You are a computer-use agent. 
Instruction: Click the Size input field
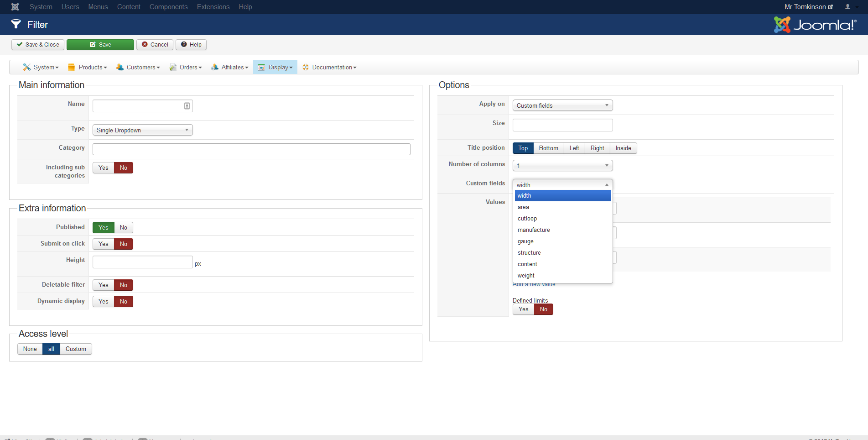(563, 125)
